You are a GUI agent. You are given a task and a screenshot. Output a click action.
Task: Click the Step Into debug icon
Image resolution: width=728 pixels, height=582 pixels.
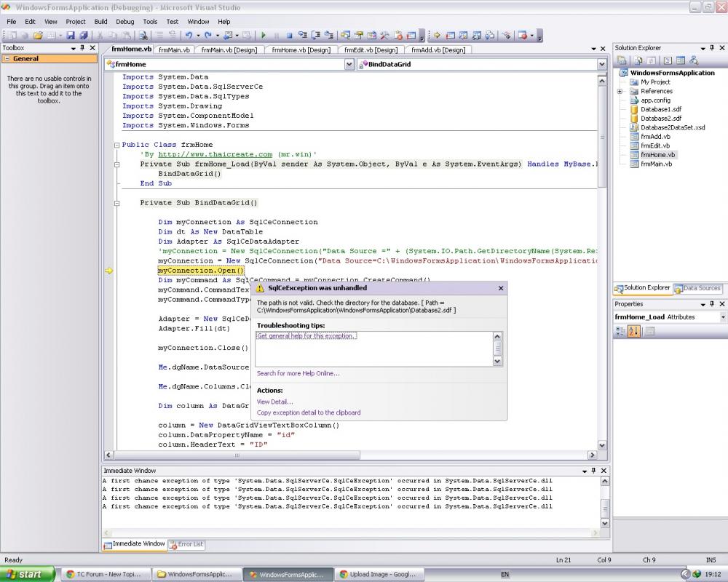(303, 35)
